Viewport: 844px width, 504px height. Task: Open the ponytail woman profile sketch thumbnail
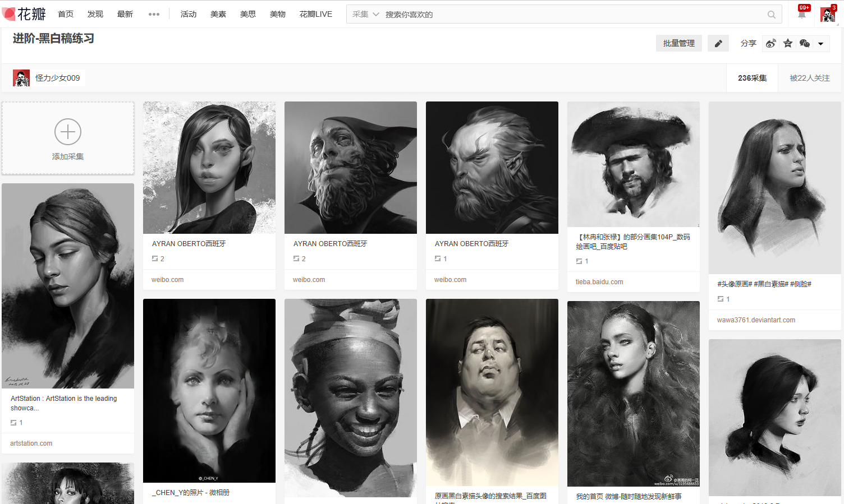(x=775, y=418)
